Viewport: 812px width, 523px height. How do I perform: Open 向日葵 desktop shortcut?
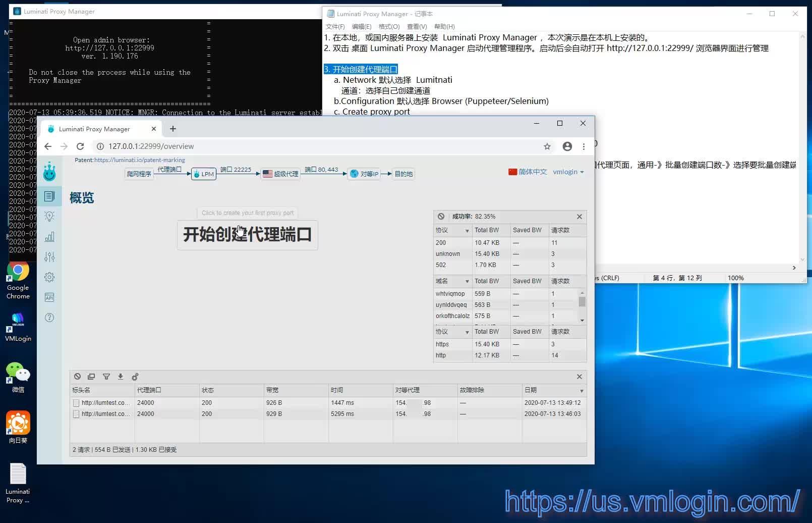(x=18, y=428)
